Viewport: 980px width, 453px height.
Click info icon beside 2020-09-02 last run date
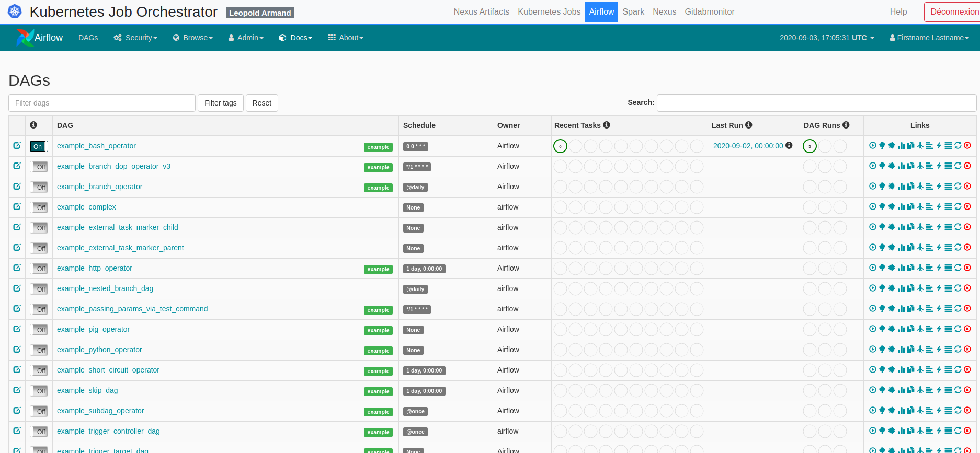tap(789, 145)
